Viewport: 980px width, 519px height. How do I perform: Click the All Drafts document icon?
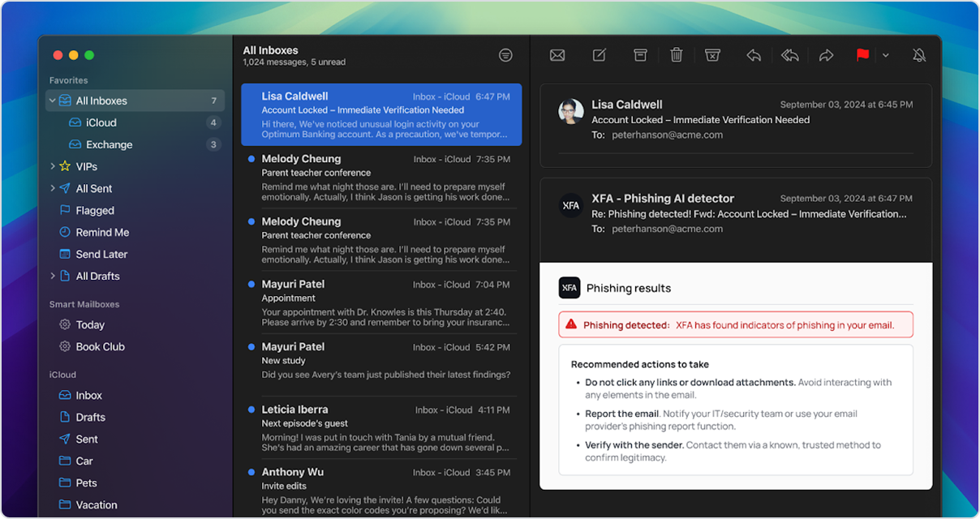pyautogui.click(x=65, y=276)
